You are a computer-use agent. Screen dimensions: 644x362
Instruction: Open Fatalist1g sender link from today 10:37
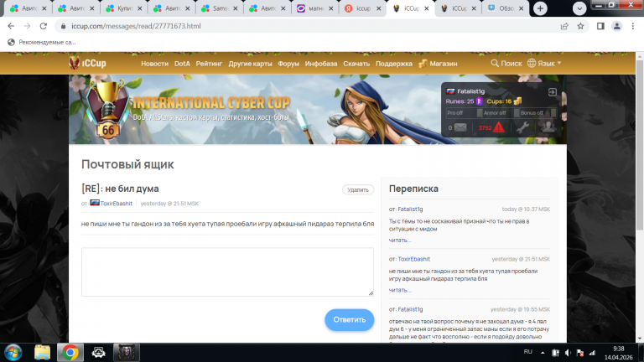click(410, 209)
